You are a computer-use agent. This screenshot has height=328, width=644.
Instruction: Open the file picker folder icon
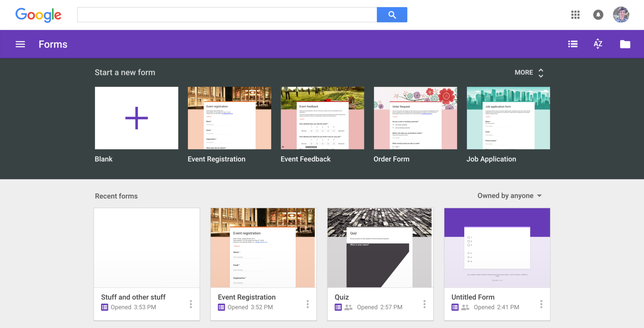[x=625, y=44]
